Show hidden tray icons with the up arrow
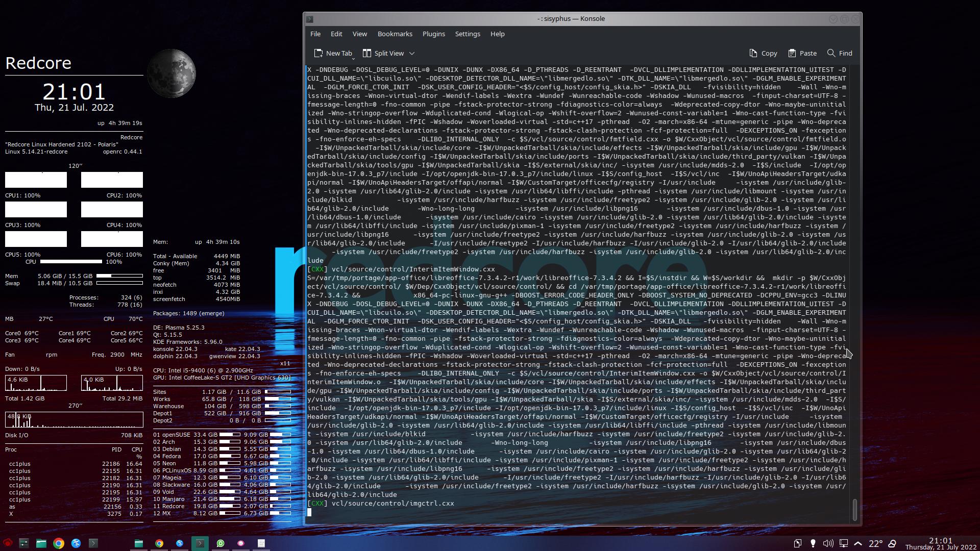The width and height of the screenshot is (980, 551). (858, 543)
